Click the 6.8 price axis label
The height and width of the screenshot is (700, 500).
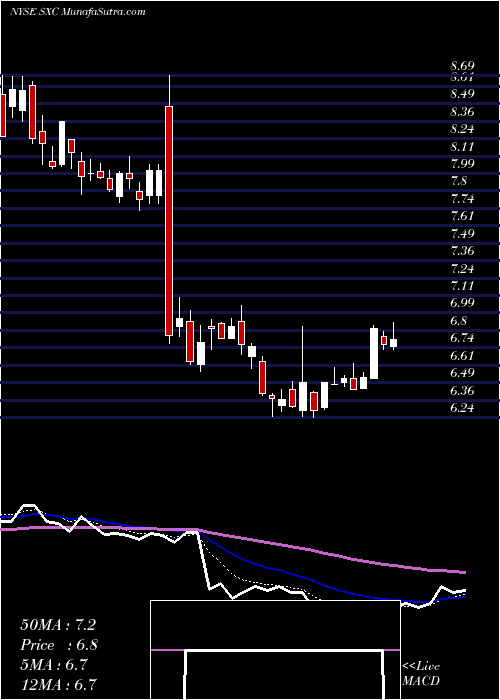pyautogui.click(x=459, y=321)
